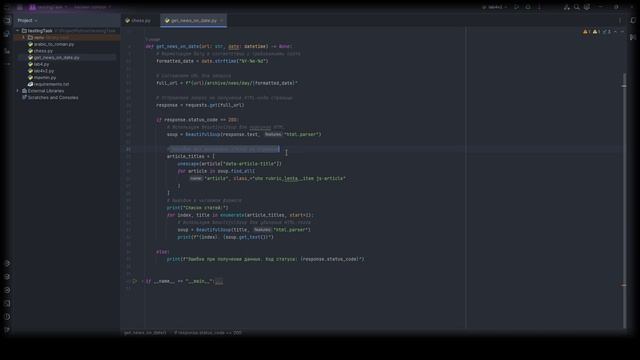This screenshot has height=360, width=640.
Task: Click get_news_on_date() breadcrumb
Action: 145,333
